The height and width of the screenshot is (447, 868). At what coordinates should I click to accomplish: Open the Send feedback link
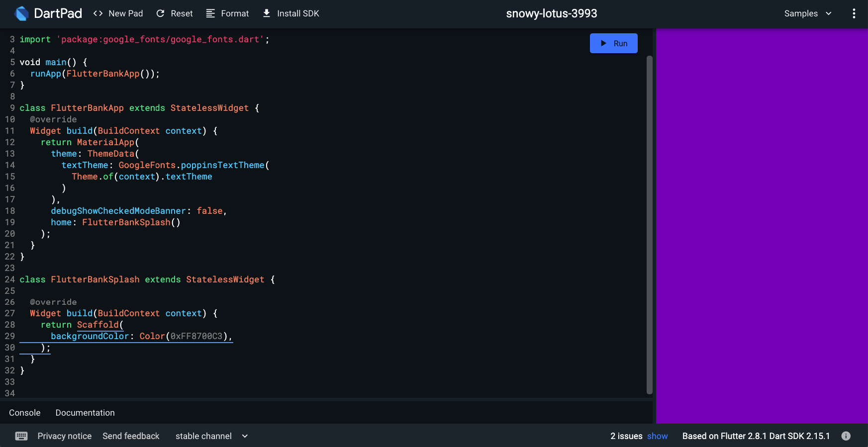tap(131, 436)
